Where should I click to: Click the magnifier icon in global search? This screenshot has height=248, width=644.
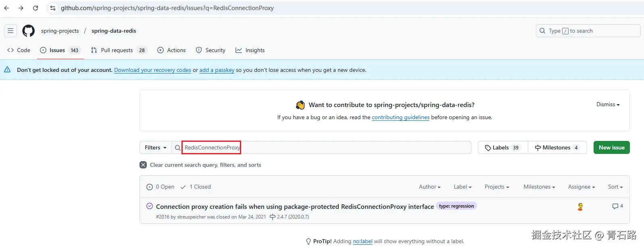point(542,31)
